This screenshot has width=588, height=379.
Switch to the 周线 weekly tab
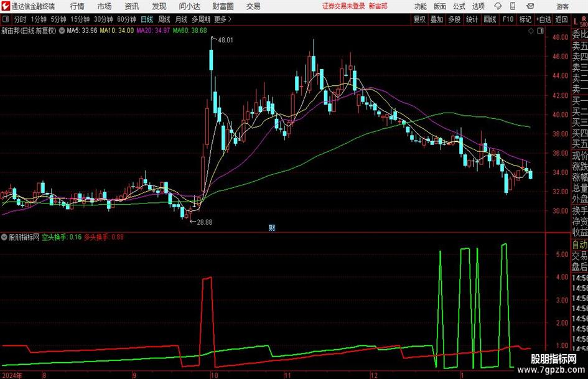[x=164, y=19]
